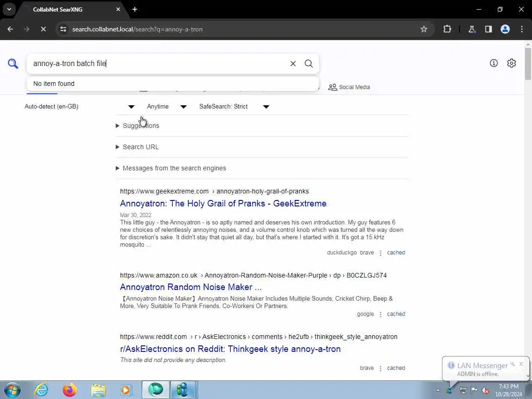Screen dimensions: 532x399
Task: Click the amazon.co.uk result URL
Action: click(254, 276)
